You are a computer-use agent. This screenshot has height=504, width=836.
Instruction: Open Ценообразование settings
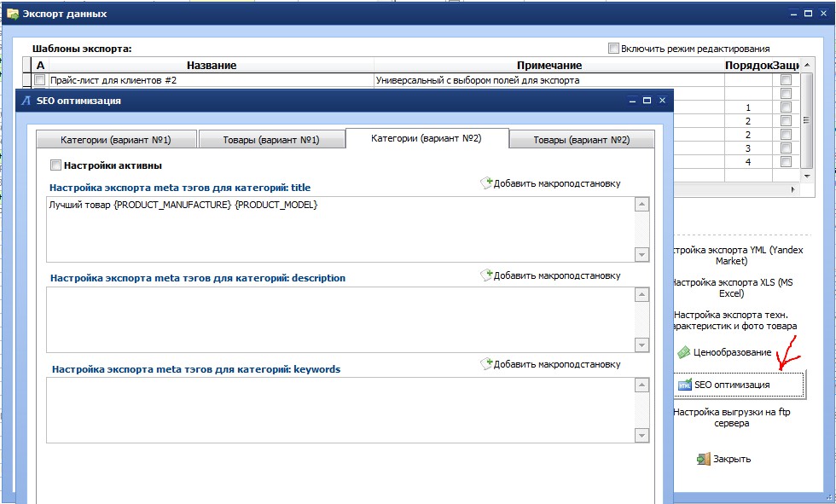click(725, 352)
